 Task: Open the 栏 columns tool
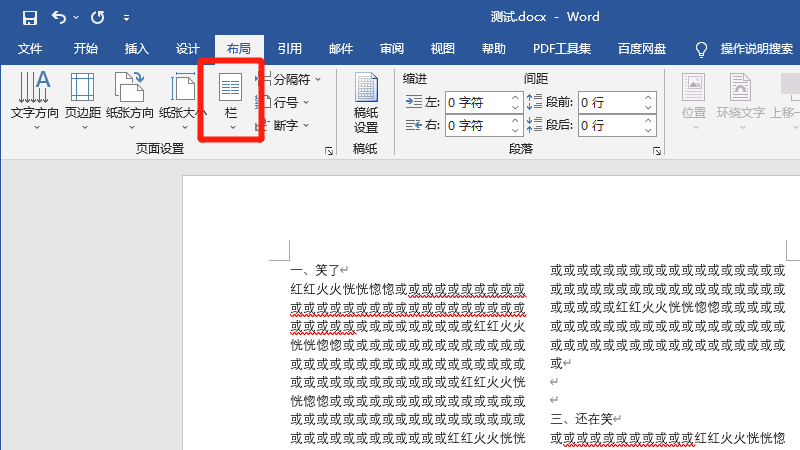tap(231, 100)
